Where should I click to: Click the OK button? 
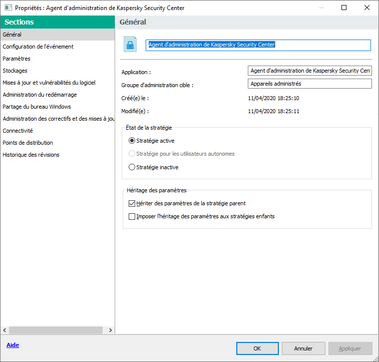[257, 348]
